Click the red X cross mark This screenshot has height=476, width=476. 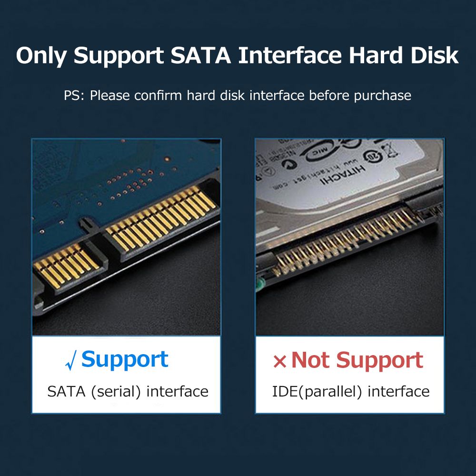tap(279, 361)
